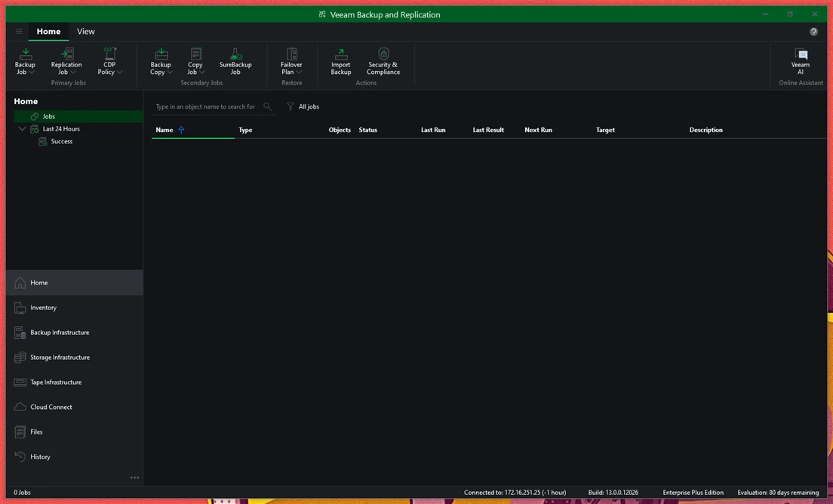
Task: Click Build 13.0.0.12026 status text
Action: (x=613, y=493)
